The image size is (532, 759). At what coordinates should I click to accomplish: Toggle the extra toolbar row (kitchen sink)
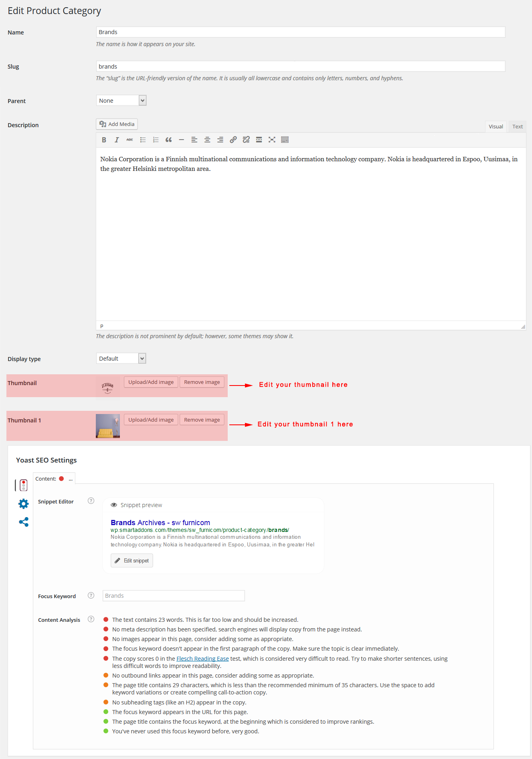[285, 140]
